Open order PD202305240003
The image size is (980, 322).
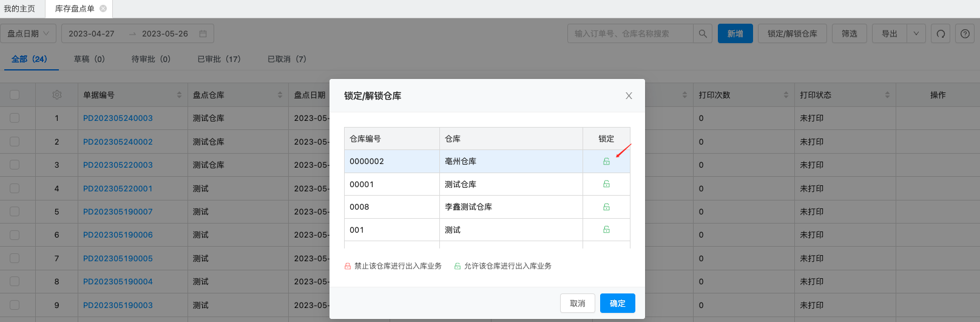(x=118, y=118)
